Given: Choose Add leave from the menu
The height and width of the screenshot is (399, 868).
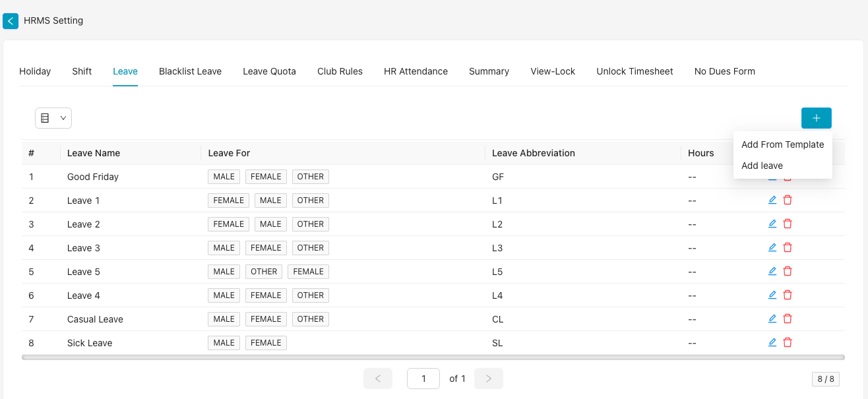Looking at the screenshot, I should pos(762,166).
